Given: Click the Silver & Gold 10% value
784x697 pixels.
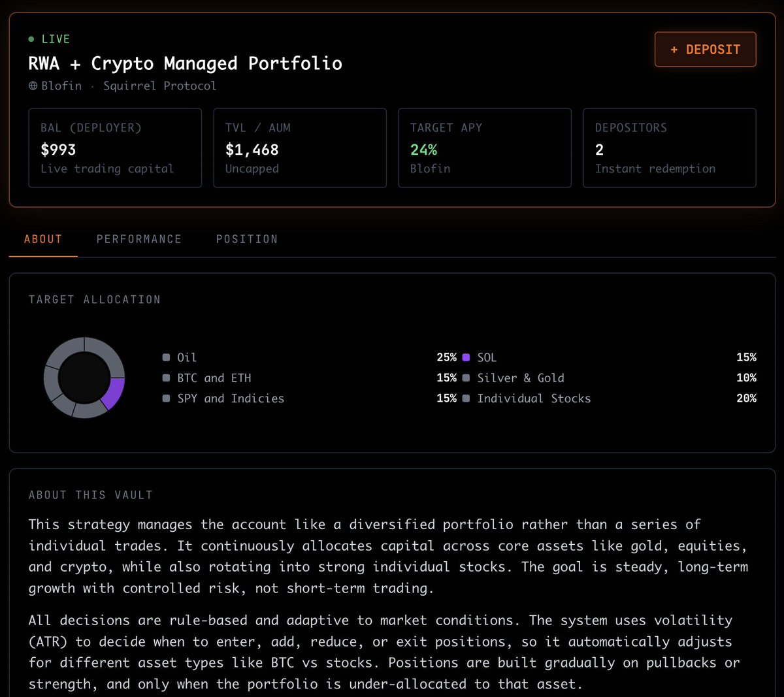Looking at the screenshot, I should [746, 378].
